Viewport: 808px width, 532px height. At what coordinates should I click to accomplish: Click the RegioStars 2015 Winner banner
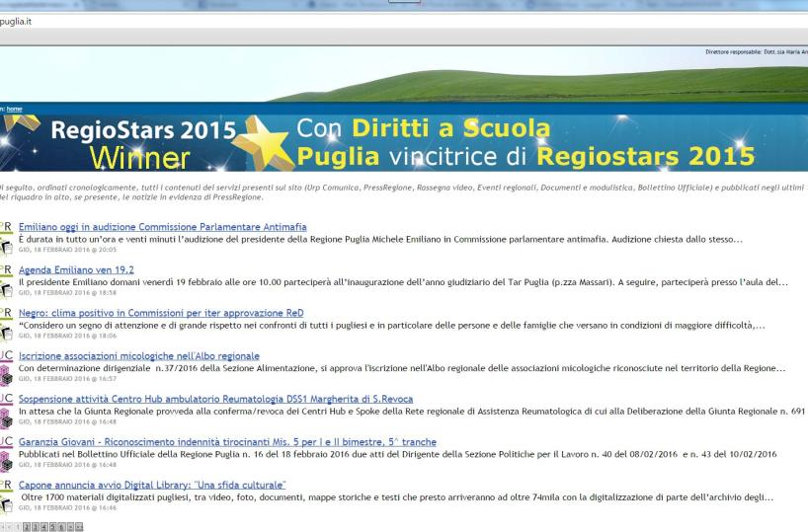[x=404, y=143]
